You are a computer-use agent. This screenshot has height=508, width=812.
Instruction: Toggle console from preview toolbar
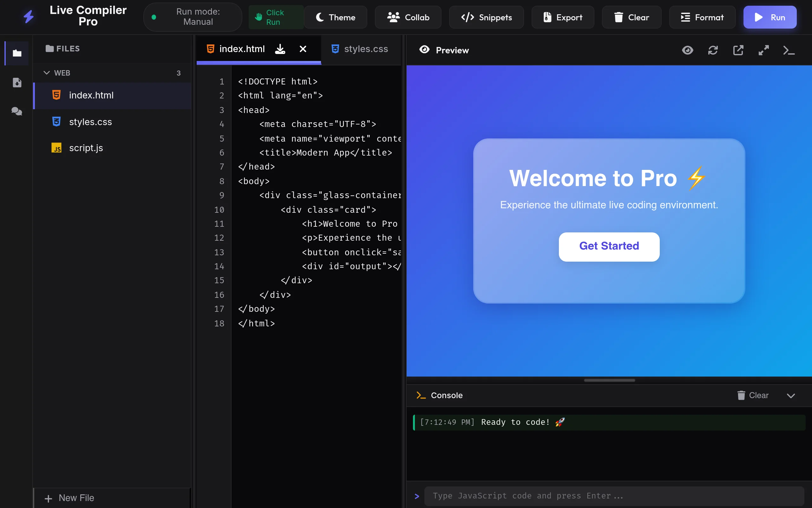[789, 50]
